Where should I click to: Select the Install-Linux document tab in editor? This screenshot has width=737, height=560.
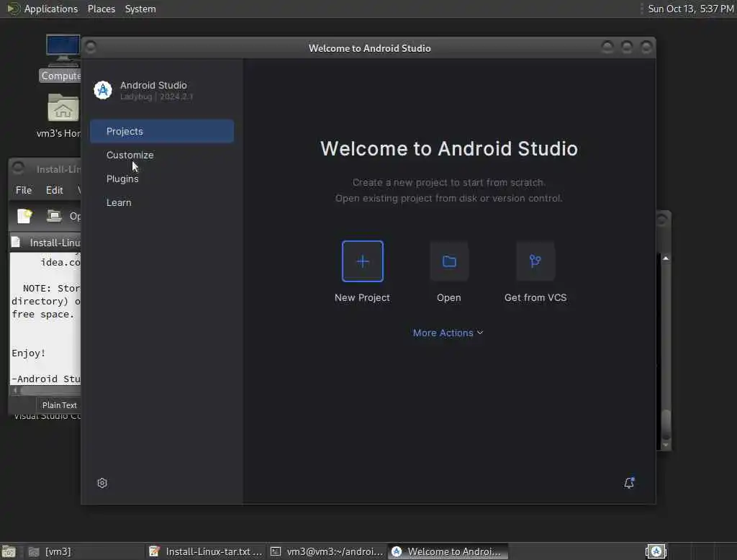[x=46, y=243]
